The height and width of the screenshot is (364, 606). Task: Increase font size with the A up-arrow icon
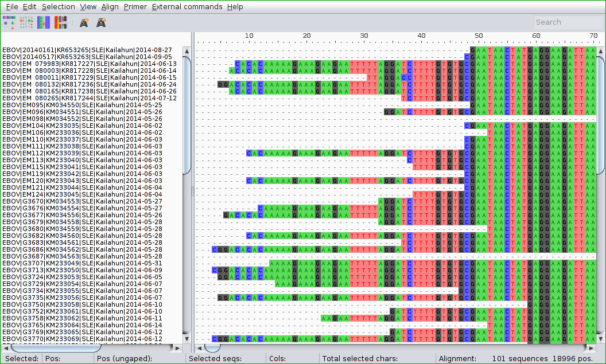click(x=101, y=23)
